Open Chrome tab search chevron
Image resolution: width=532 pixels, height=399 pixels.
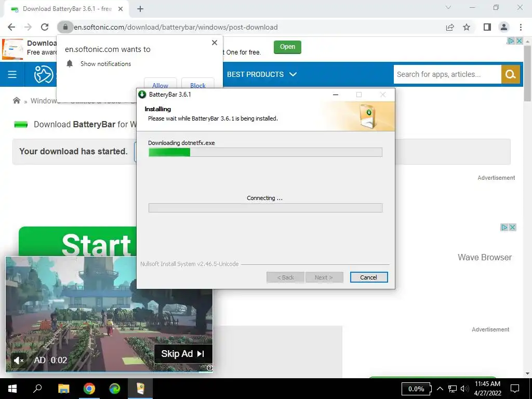point(448,7)
